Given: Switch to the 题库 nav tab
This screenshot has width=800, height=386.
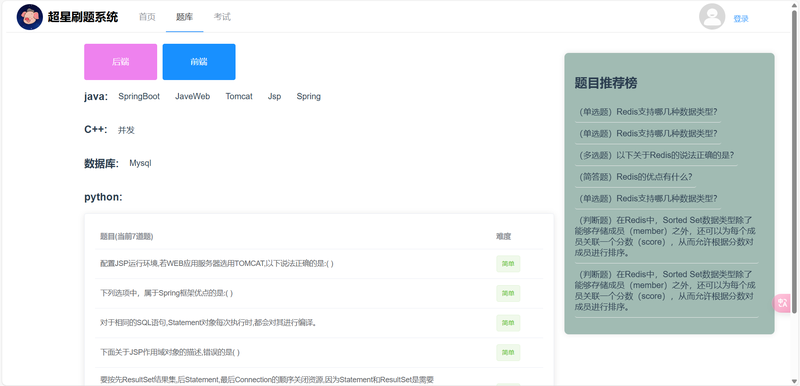Looking at the screenshot, I should click(x=184, y=17).
